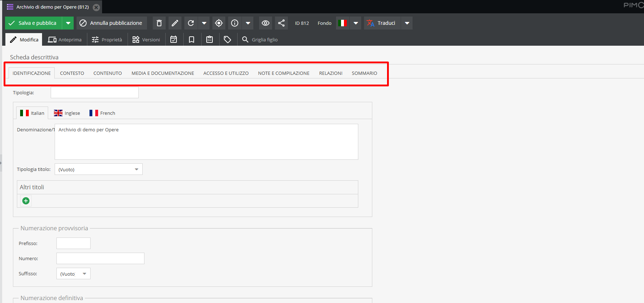644x303 pixels.
Task: Toggle the eye preview icon
Action: point(266,23)
